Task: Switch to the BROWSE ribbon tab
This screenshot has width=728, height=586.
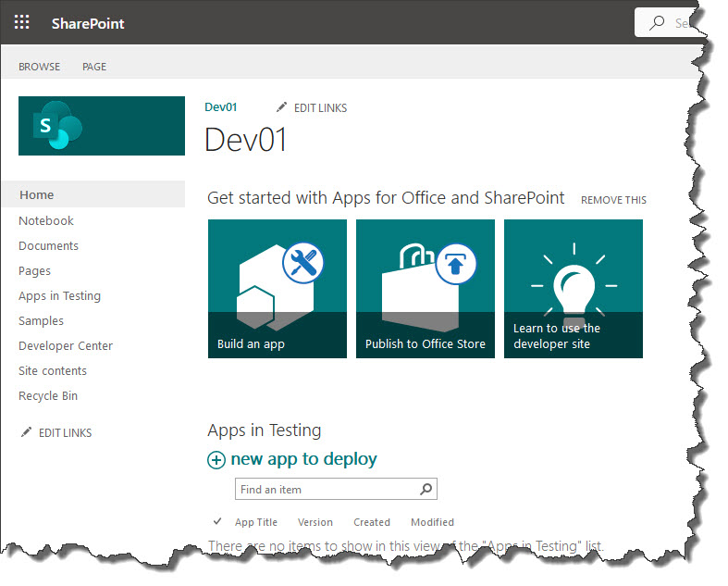Action: (40, 67)
